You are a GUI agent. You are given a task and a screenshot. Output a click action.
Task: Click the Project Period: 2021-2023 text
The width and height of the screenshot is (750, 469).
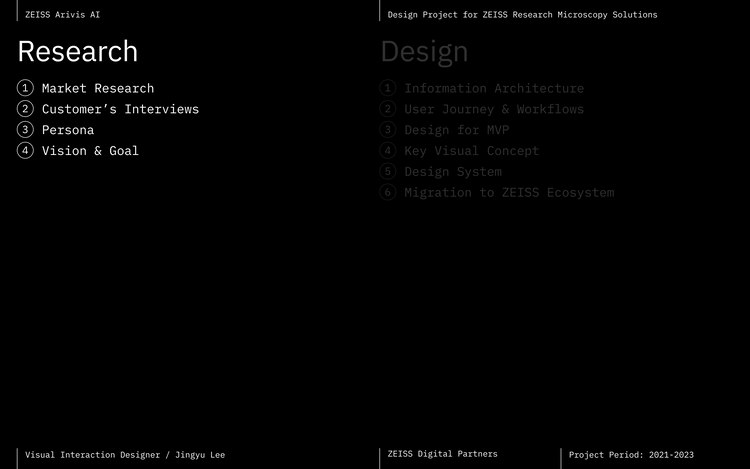(631, 455)
